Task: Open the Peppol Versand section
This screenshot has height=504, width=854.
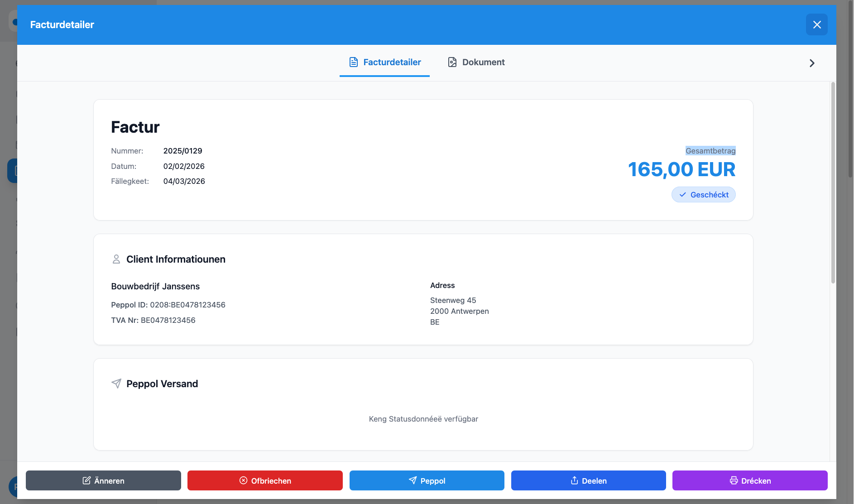Action: [163, 384]
